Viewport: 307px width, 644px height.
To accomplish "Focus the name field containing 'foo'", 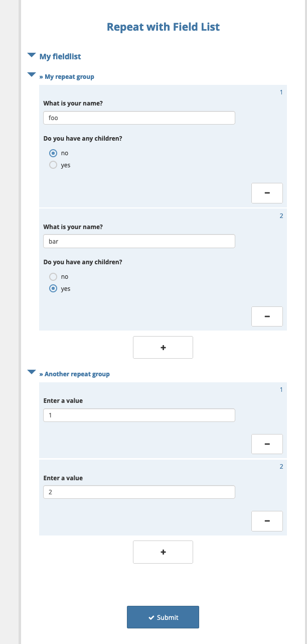I will (x=139, y=118).
